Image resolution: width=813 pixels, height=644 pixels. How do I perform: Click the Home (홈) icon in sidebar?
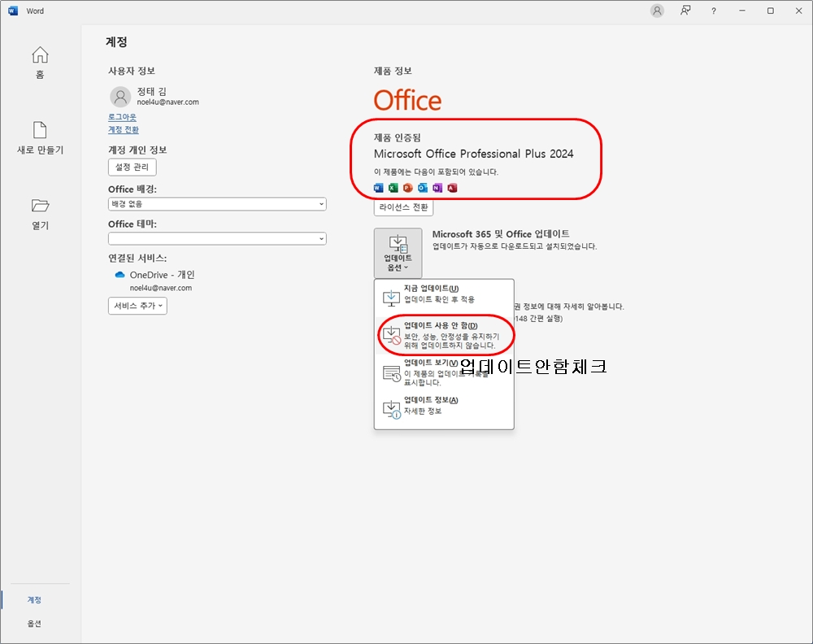40,55
